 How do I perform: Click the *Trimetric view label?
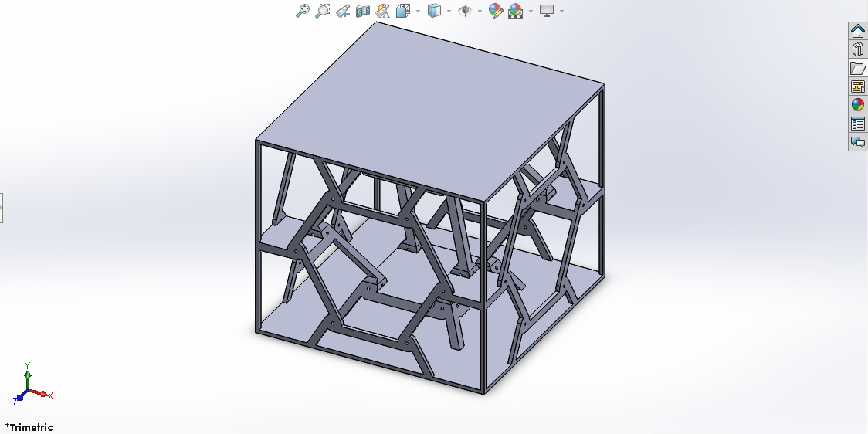29,427
